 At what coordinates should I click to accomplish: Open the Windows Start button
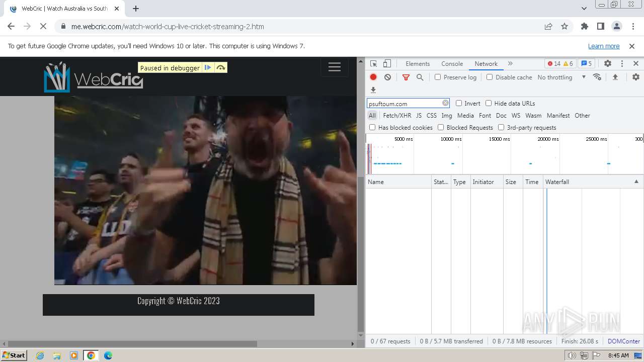click(14, 355)
